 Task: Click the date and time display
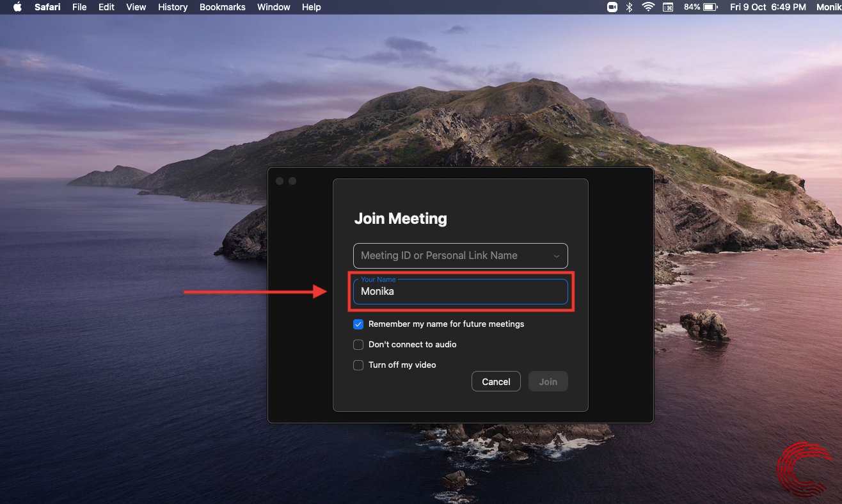click(768, 7)
